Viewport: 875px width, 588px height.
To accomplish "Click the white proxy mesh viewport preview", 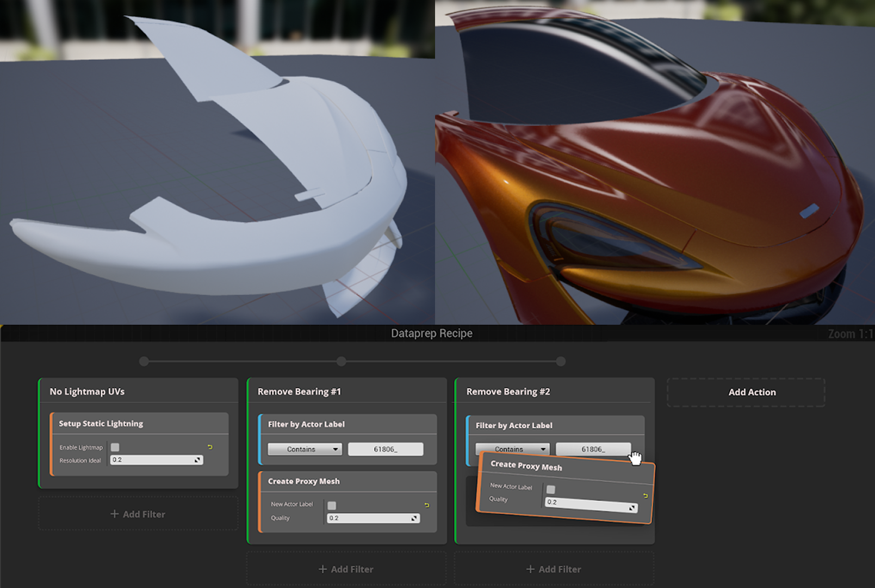I will (218, 162).
